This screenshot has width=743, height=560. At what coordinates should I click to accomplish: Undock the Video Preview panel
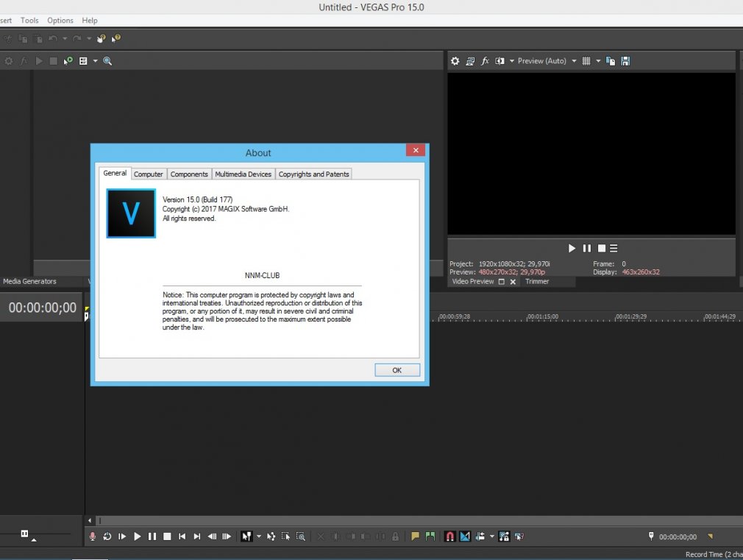coord(501,282)
